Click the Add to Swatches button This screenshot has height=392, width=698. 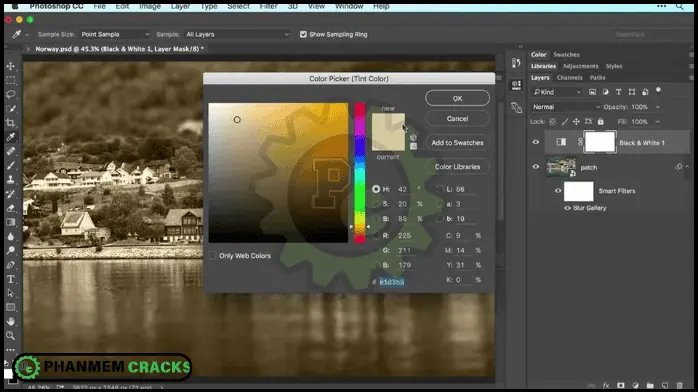click(x=457, y=142)
